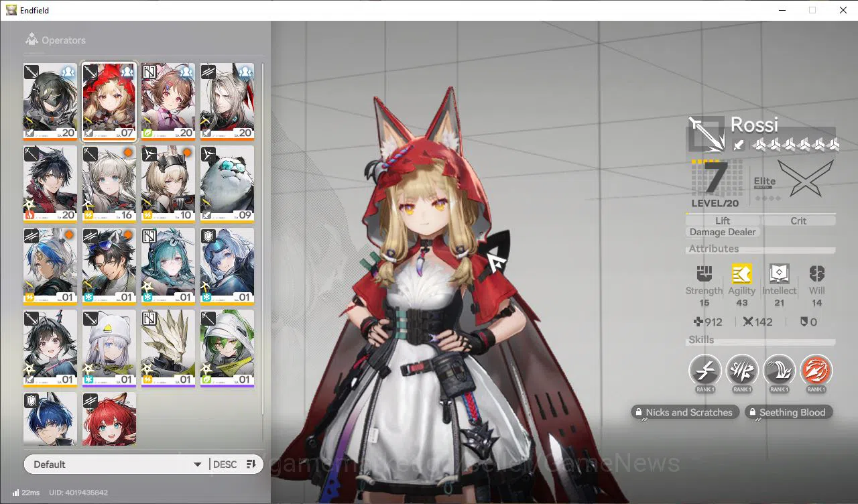Click the UID 4019435842 text
This screenshot has height=504, width=858.
[78, 493]
